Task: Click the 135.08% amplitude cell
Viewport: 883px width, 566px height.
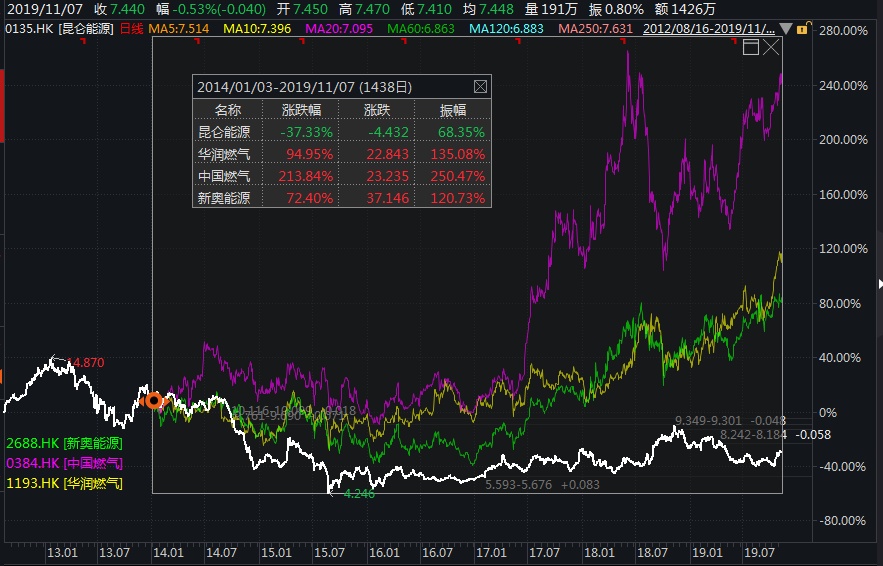Action: (458, 154)
